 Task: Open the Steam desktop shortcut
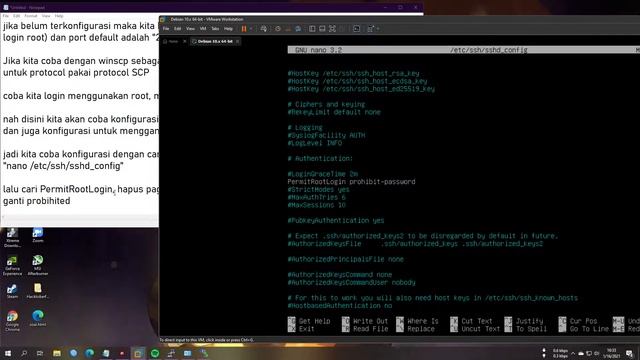tap(12, 291)
